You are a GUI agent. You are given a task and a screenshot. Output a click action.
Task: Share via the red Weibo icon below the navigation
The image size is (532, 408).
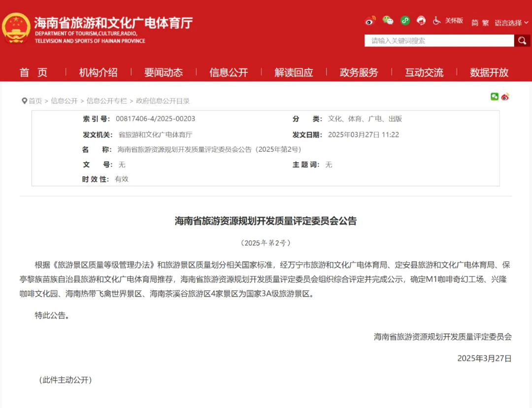pyautogui.click(x=505, y=97)
